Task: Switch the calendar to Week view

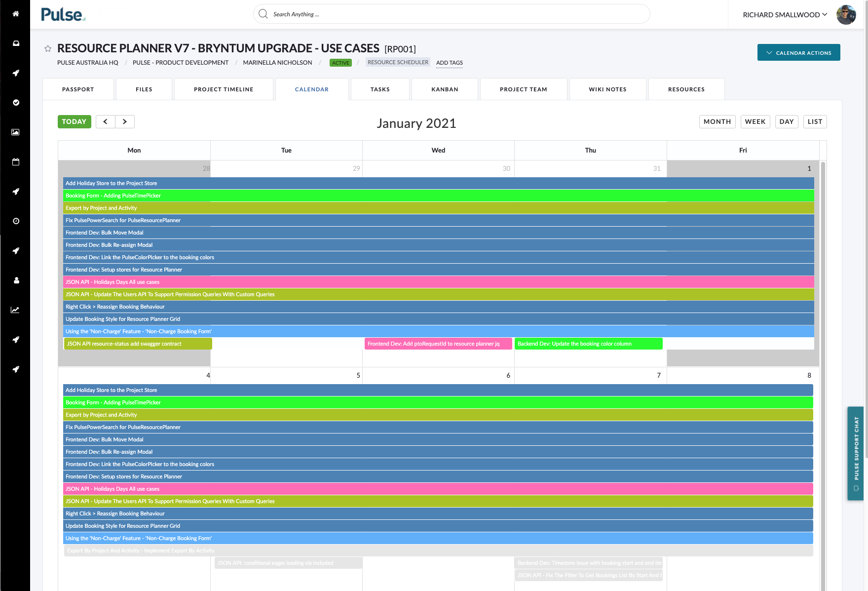Action: point(755,121)
